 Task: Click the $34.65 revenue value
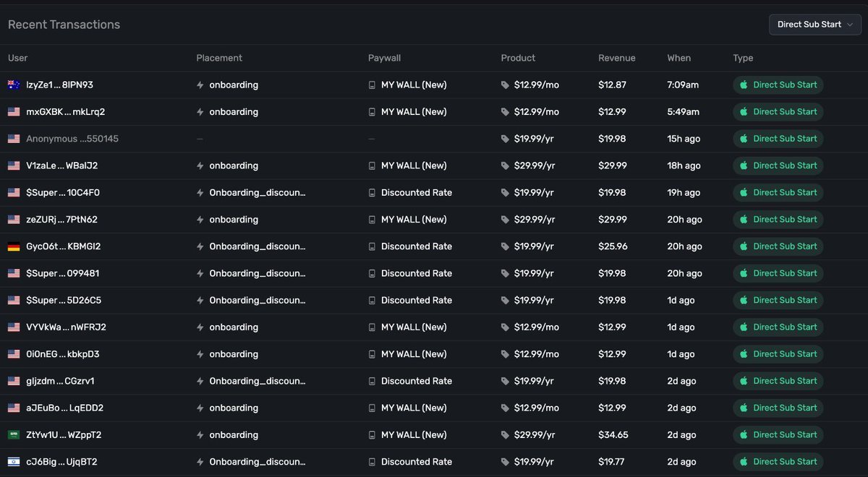pos(613,435)
